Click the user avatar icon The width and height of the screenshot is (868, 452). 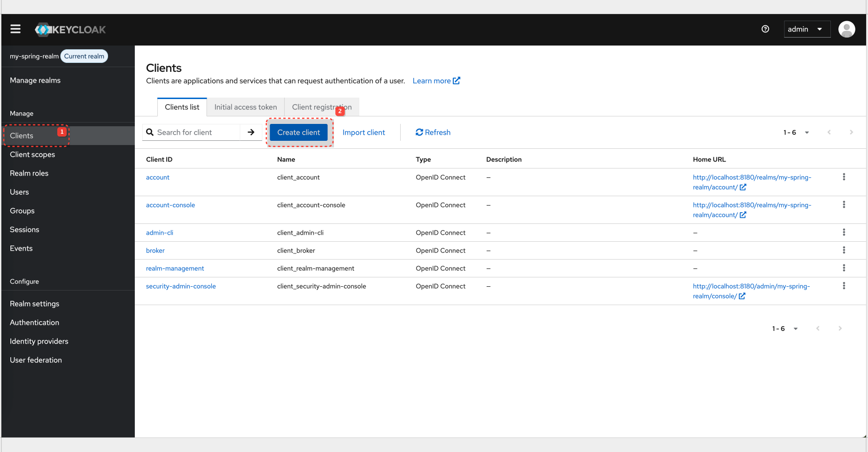(x=847, y=29)
